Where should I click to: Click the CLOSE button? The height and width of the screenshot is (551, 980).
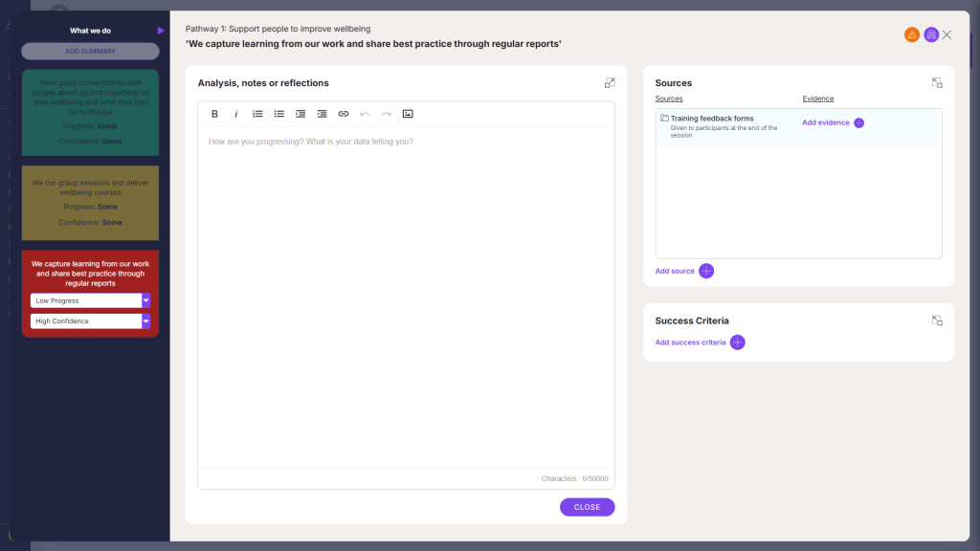(x=587, y=507)
